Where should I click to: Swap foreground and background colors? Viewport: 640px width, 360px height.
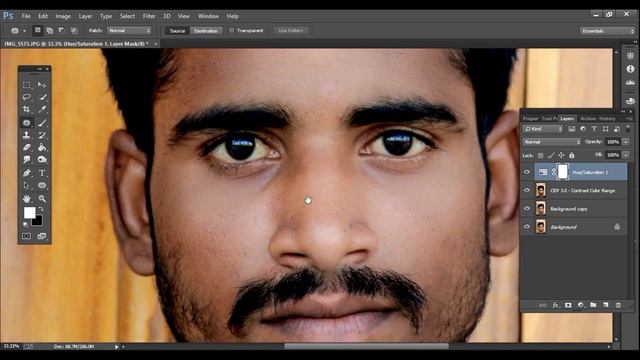[x=41, y=209]
